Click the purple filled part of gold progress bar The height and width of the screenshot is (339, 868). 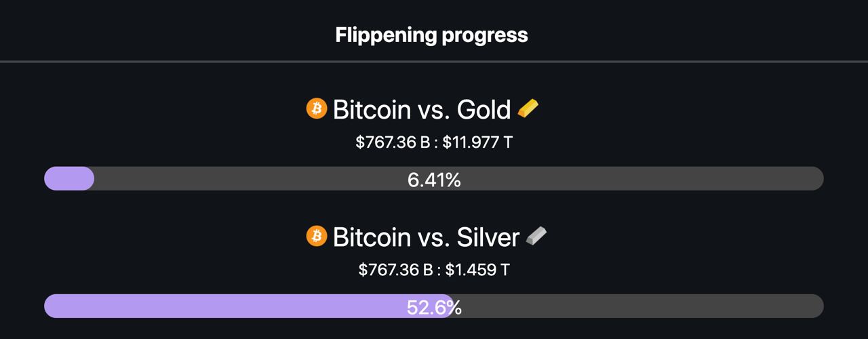click(x=69, y=178)
